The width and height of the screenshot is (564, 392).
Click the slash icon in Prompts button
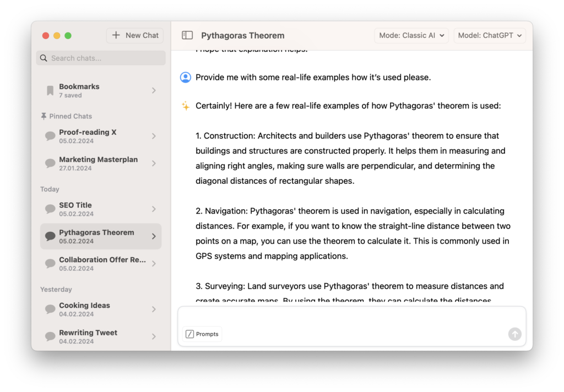(x=189, y=334)
